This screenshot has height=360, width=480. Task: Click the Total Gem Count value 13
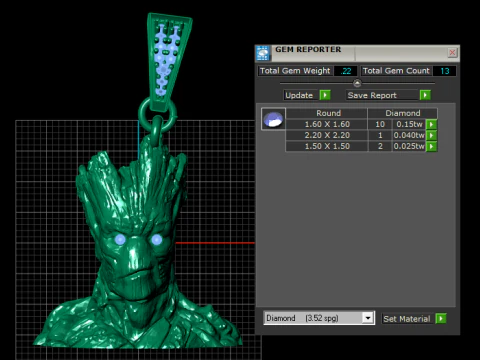(x=445, y=71)
